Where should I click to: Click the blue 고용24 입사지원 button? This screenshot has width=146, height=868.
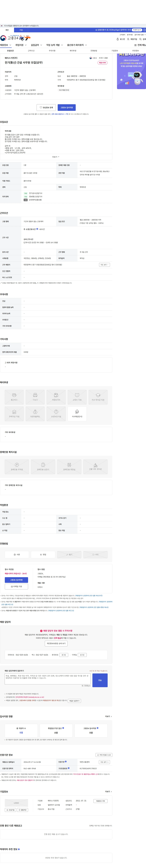(x=67, y=108)
